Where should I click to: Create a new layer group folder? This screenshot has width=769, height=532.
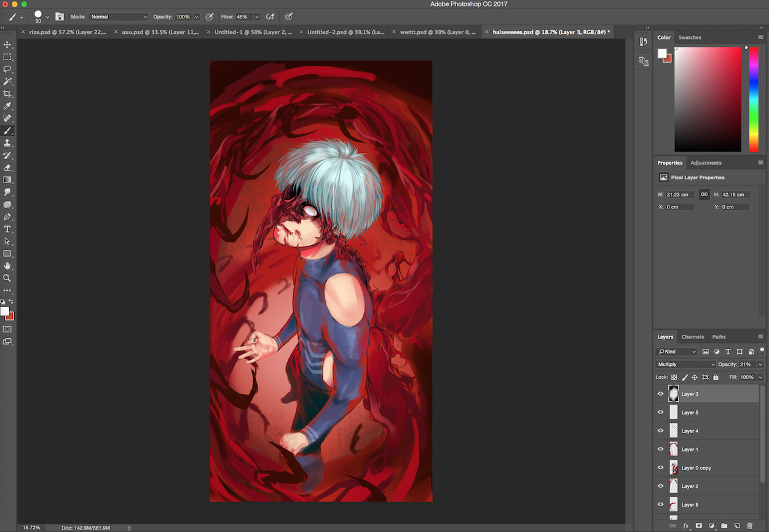point(724,526)
